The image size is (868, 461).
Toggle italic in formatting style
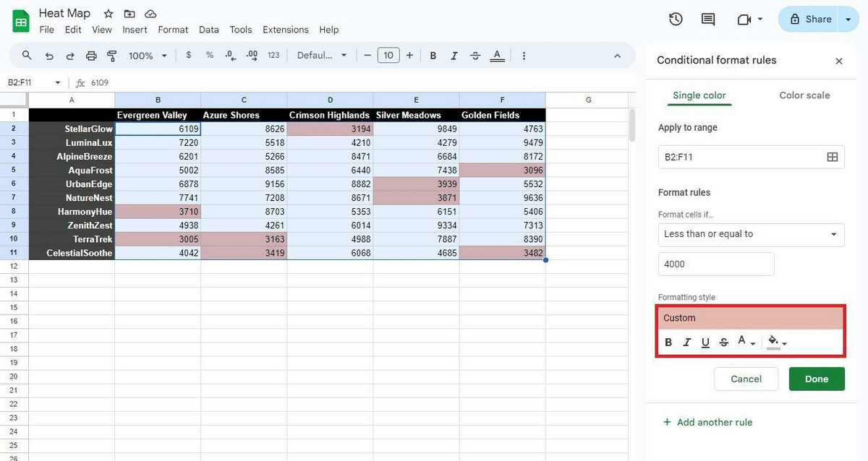[687, 342]
